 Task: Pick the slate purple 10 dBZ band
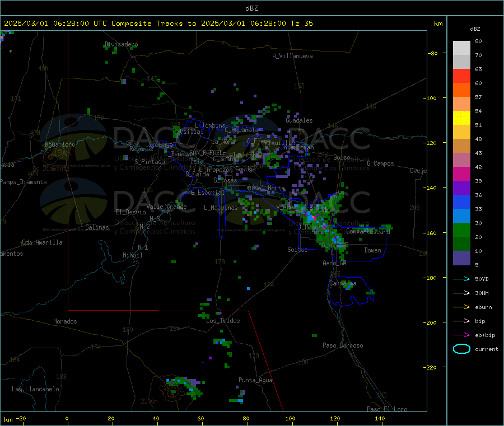[461, 258]
